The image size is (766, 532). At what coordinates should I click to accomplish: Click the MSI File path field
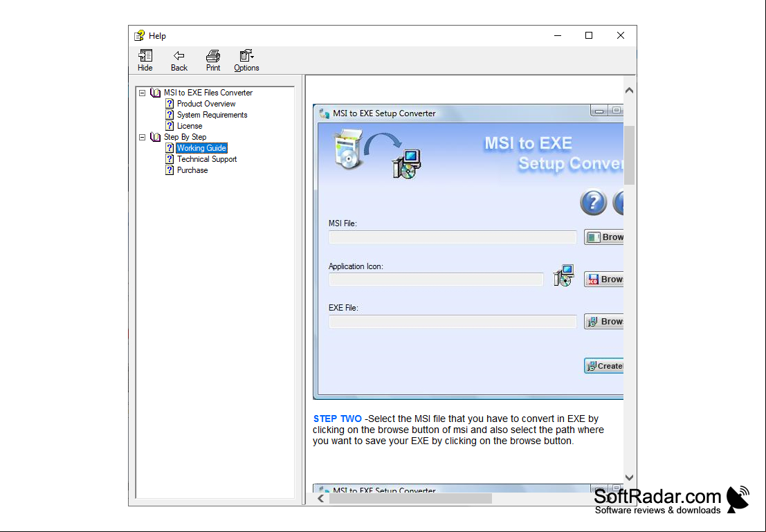[453, 237]
